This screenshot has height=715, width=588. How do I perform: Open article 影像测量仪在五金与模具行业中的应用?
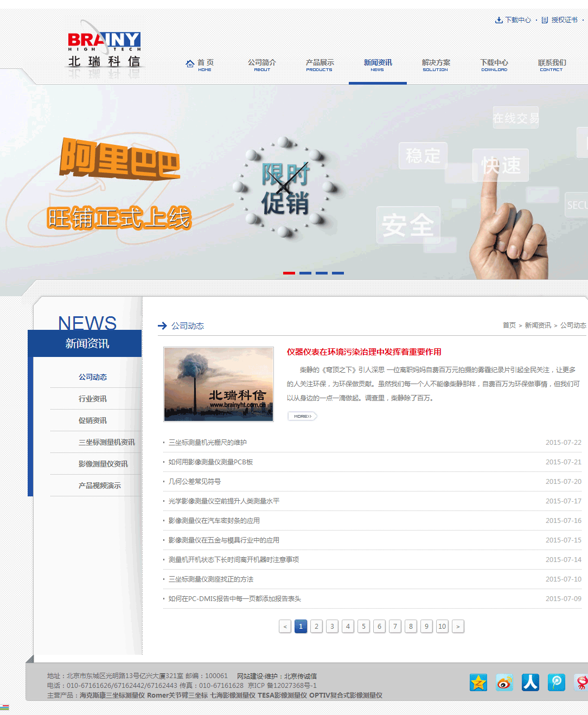click(x=224, y=540)
